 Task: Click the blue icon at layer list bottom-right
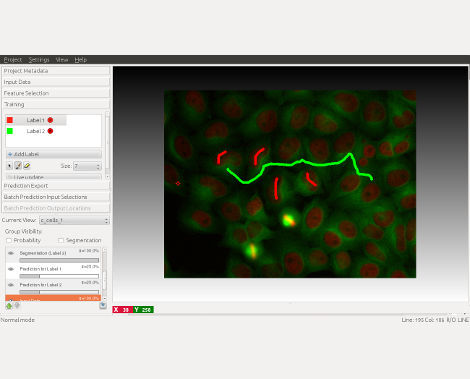click(103, 305)
